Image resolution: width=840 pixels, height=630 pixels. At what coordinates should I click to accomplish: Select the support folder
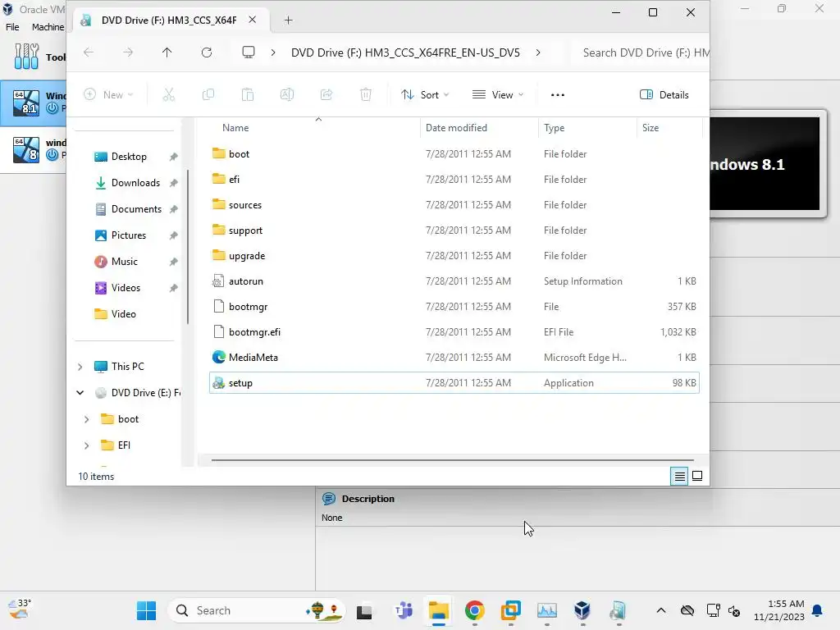tap(454, 231)
